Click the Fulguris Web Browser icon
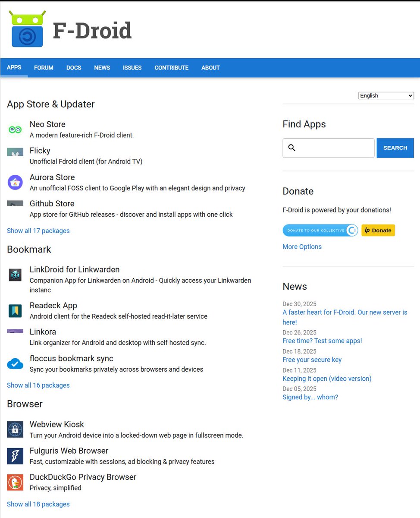 [x=15, y=456]
